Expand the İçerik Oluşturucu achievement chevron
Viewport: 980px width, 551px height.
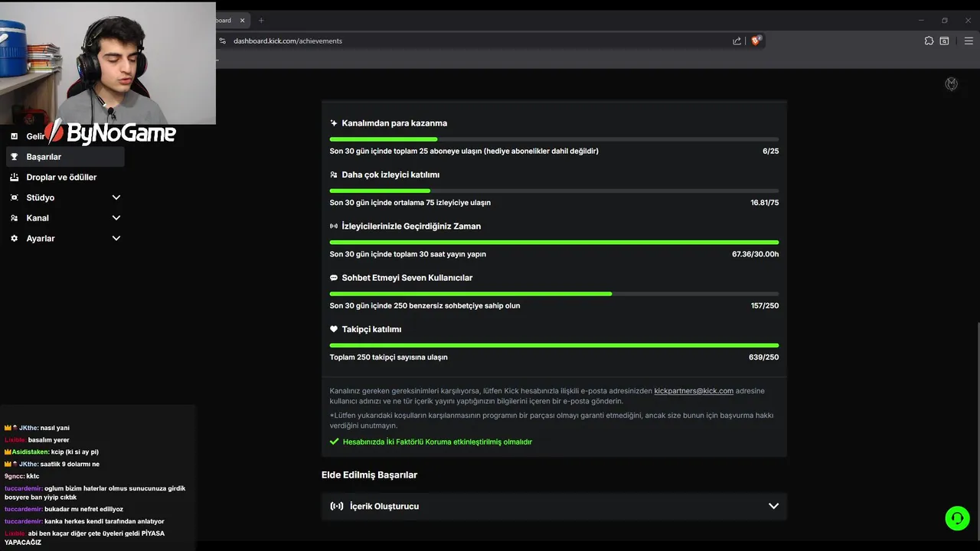click(x=773, y=506)
